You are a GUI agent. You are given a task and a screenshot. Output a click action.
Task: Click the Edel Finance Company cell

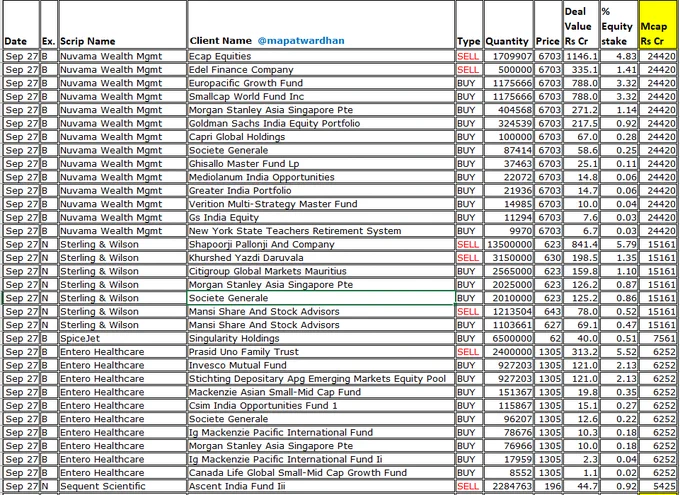tap(321, 69)
